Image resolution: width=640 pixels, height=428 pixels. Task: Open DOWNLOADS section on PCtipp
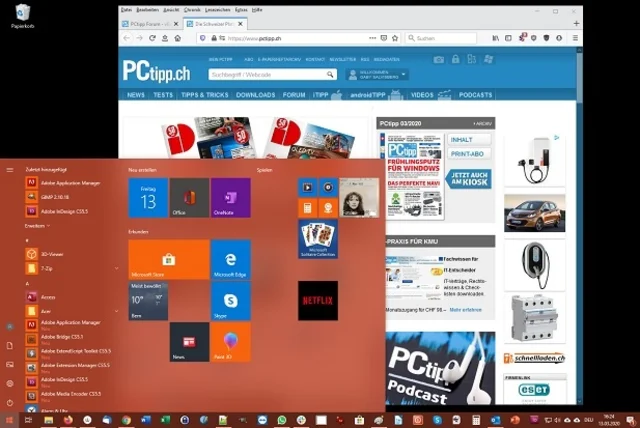[256, 95]
